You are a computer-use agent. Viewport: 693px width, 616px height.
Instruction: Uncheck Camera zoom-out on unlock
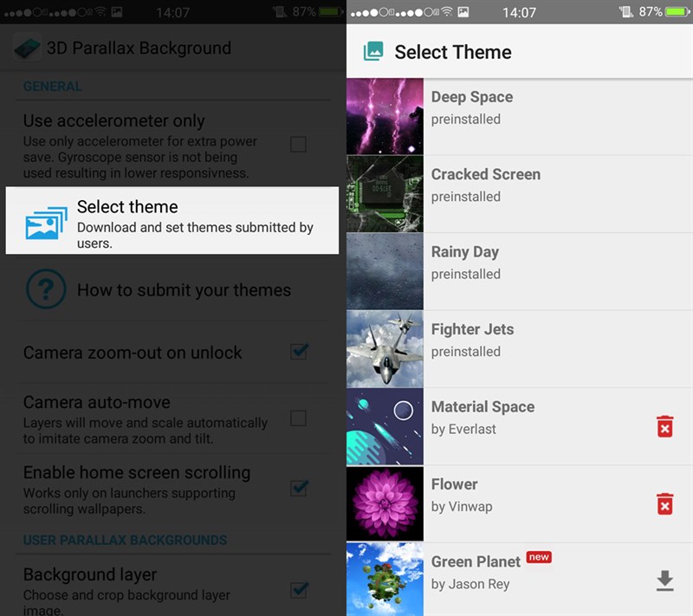pos(299,352)
